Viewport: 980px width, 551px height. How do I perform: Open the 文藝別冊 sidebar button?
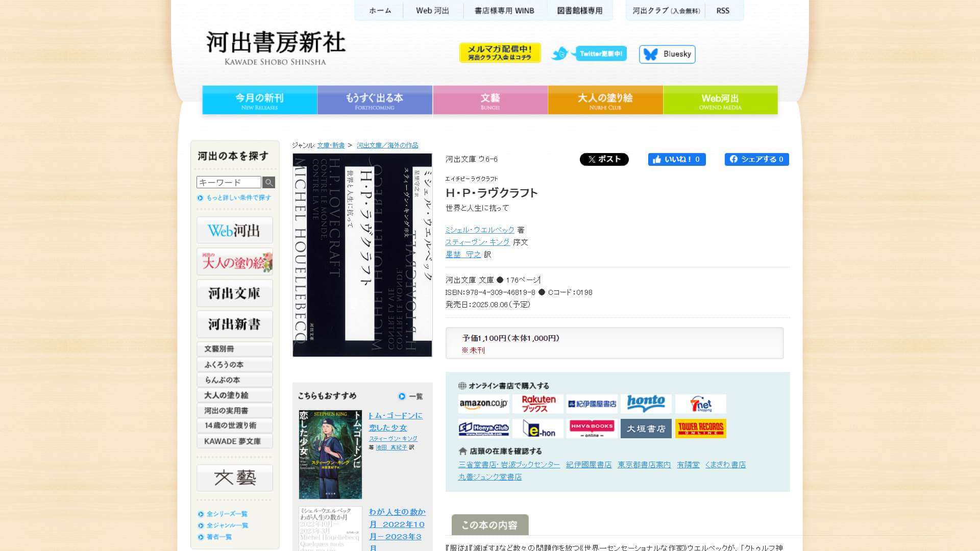235,349
